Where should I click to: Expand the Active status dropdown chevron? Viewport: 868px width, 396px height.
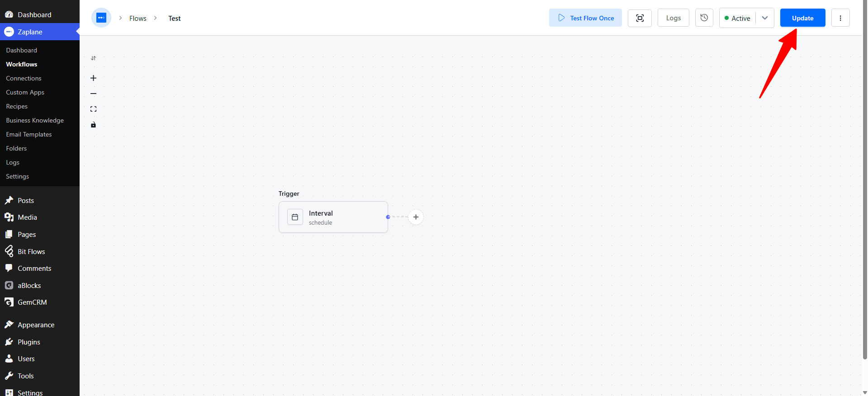(765, 18)
